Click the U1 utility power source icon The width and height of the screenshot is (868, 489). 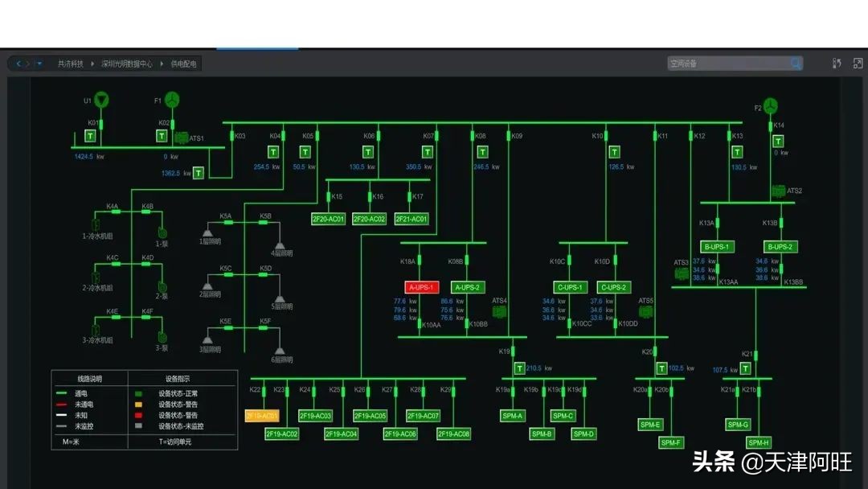click(x=101, y=100)
